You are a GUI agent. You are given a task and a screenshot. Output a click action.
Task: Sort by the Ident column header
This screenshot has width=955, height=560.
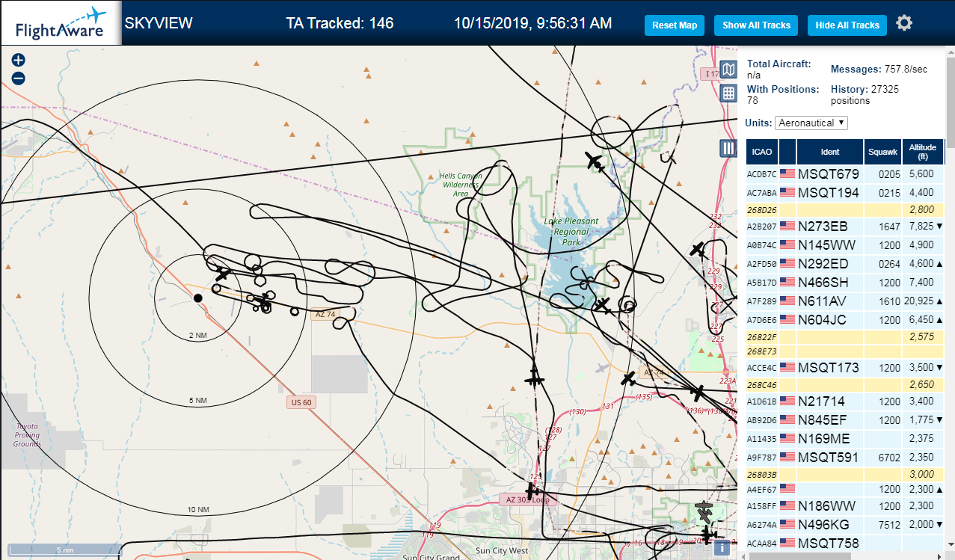830,152
